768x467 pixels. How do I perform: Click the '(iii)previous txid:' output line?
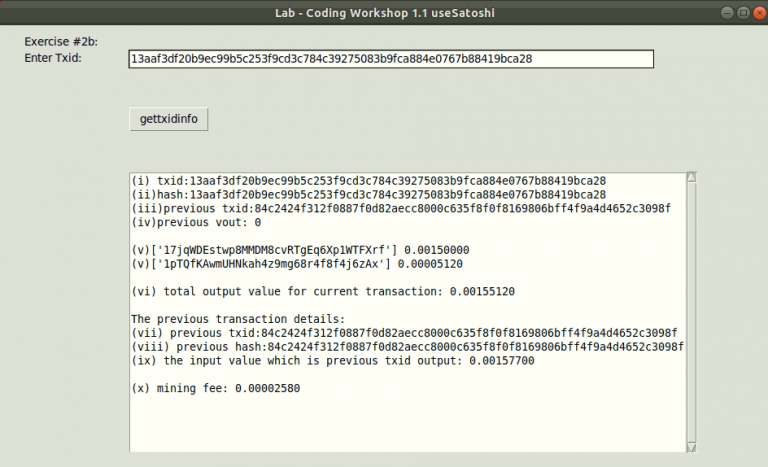click(401, 208)
